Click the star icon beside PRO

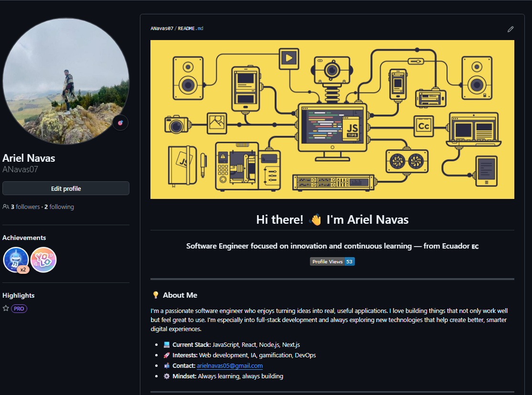6,309
